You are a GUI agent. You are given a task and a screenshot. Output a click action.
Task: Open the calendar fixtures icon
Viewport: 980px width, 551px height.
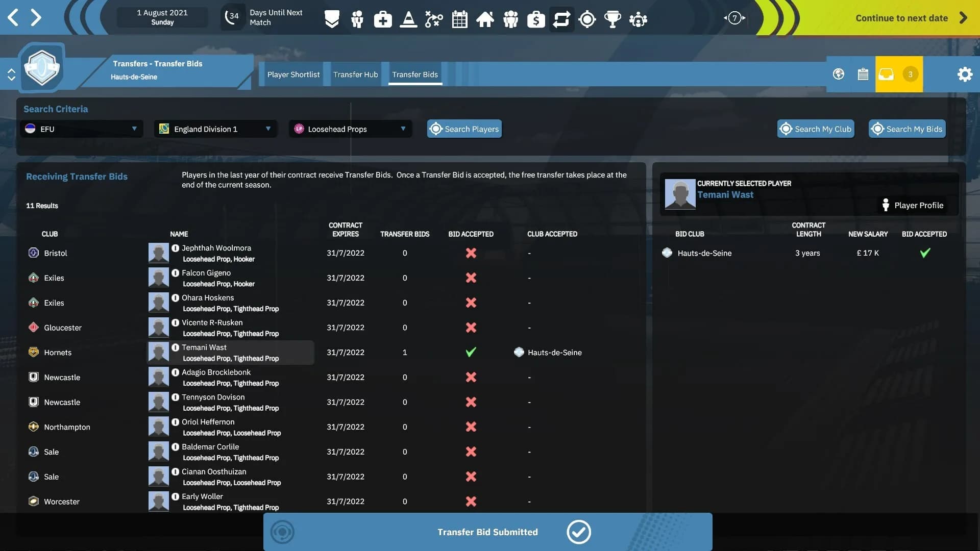459,19
